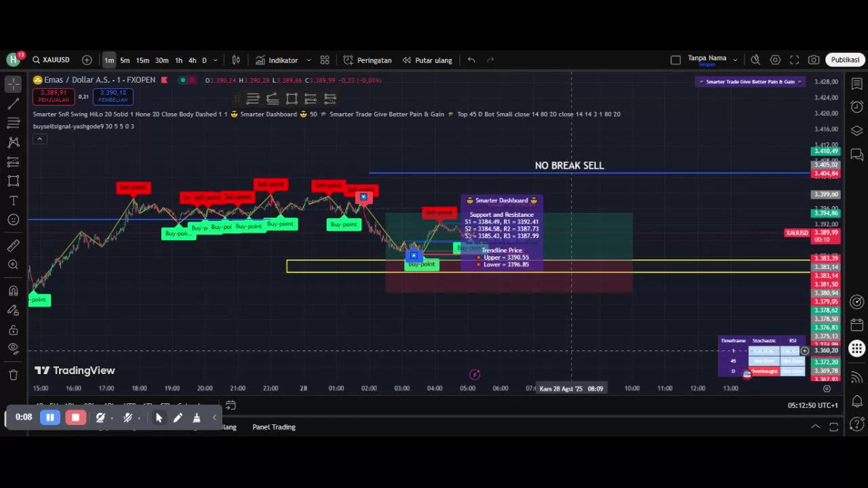The height and width of the screenshot is (488, 868).
Task: Open alerts clock panel in right sidebar
Action: (x=857, y=107)
